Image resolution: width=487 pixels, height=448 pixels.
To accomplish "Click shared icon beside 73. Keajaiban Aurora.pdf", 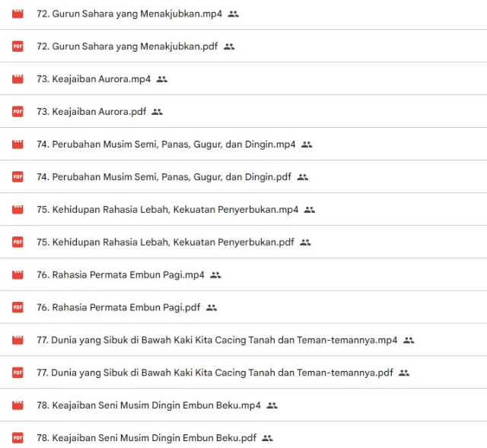I will (x=158, y=112).
